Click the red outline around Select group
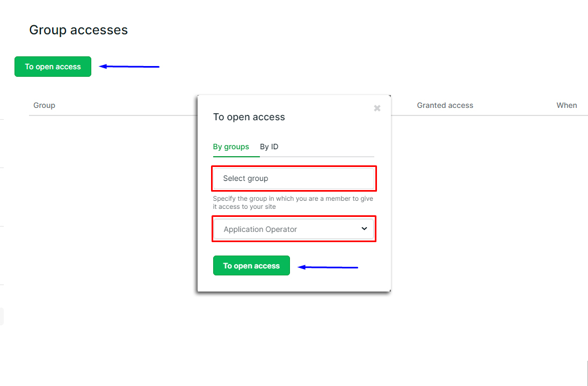 pos(294,166)
